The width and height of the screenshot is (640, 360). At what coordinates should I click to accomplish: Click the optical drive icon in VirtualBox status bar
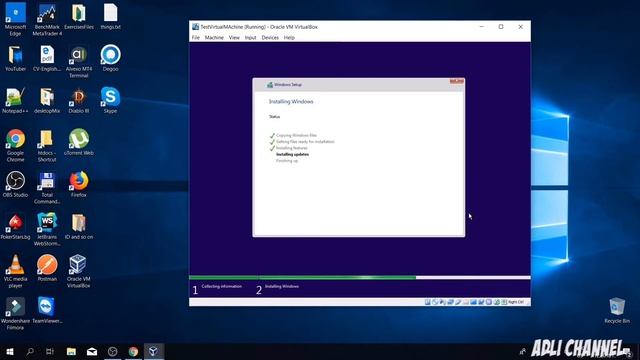[x=435, y=302]
